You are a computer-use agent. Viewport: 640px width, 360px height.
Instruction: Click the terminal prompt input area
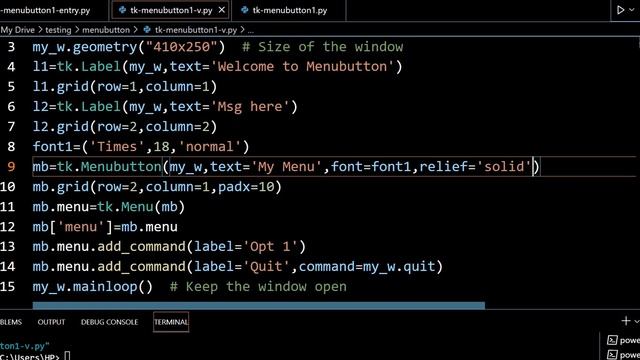68,356
